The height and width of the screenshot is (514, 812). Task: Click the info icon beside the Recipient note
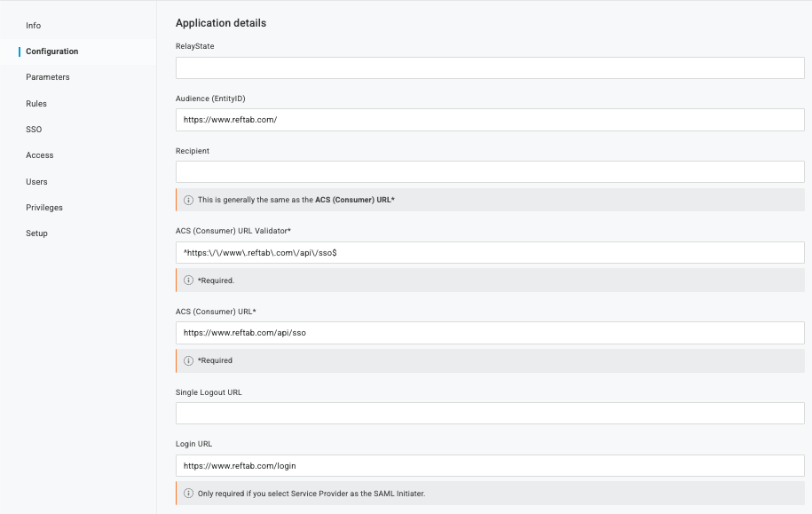click(x=188, y=200)
